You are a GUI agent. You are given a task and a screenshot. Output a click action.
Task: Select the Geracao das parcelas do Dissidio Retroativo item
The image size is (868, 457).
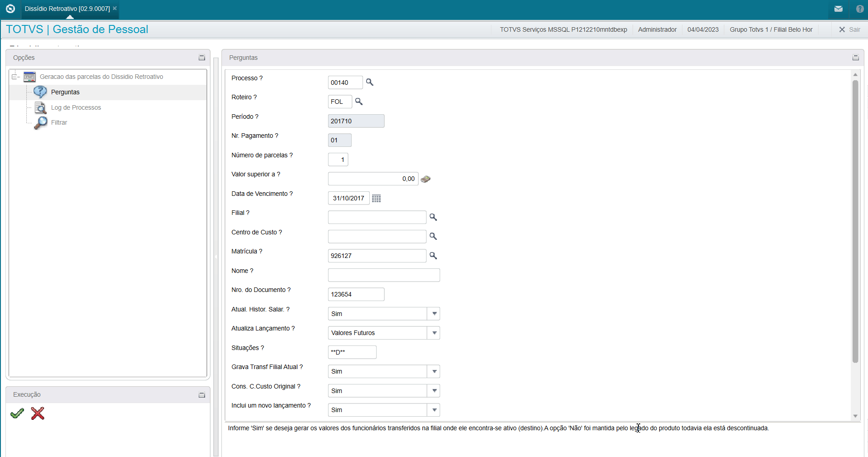(102, 77)
